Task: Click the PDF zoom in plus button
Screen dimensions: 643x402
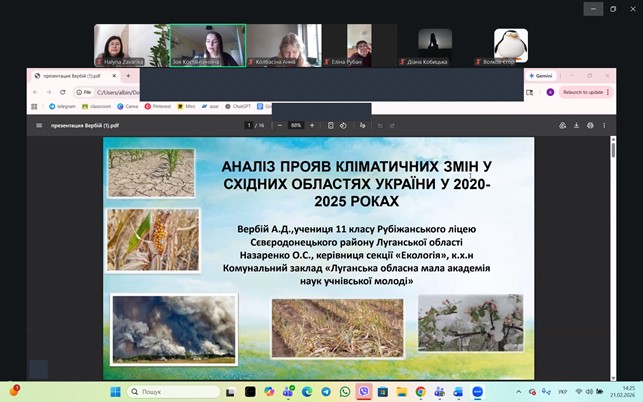Action: coord(312,126)
